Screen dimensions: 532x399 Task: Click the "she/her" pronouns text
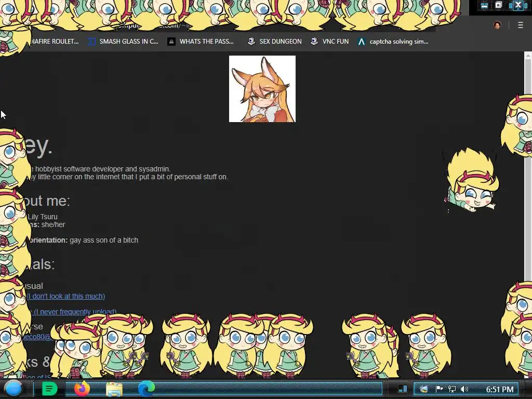54,224
